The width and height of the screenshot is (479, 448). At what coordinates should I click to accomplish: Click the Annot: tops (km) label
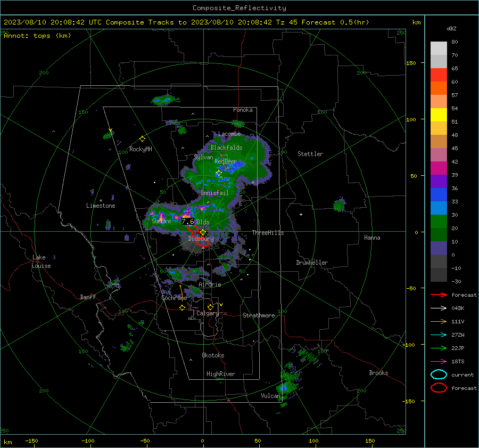(x=37, y=36)
